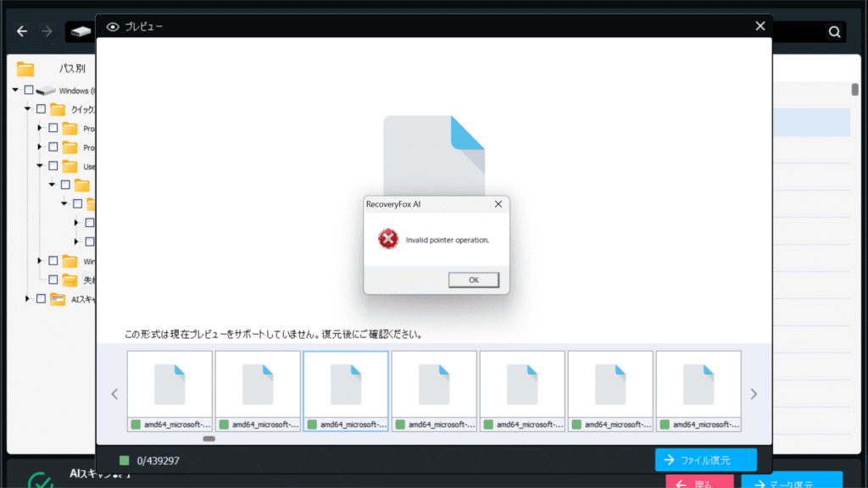
Task: Go to the previous thumbnails with the left arrow
Action: click(114, 394)
